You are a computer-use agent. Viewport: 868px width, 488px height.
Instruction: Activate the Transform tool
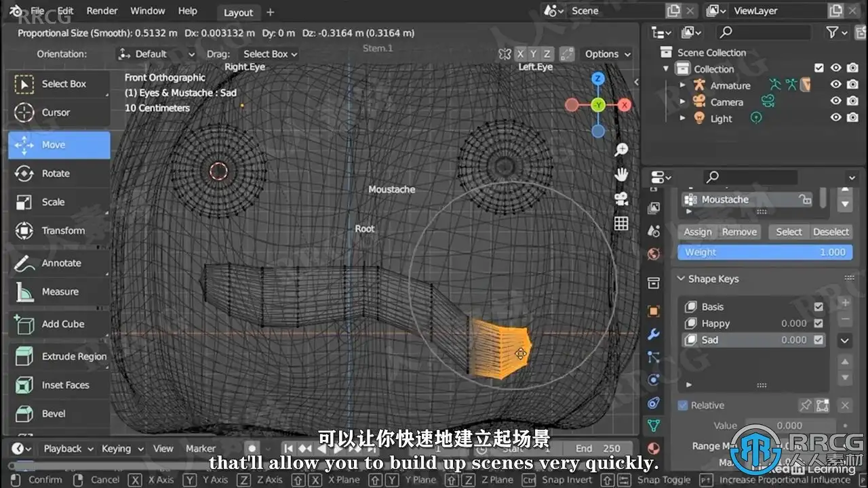coord(59,230)
